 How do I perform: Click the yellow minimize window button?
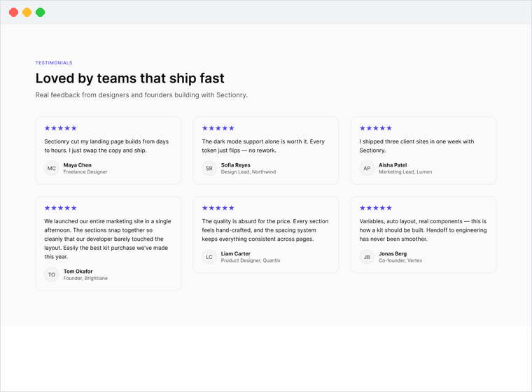(x=27, y=12)
